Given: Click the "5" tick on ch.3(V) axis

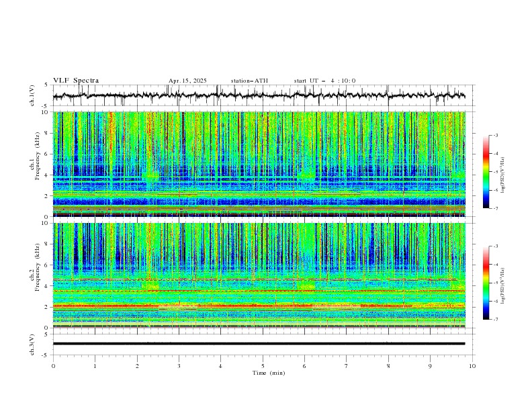Looking at the screenshot, I should point(46,334).
